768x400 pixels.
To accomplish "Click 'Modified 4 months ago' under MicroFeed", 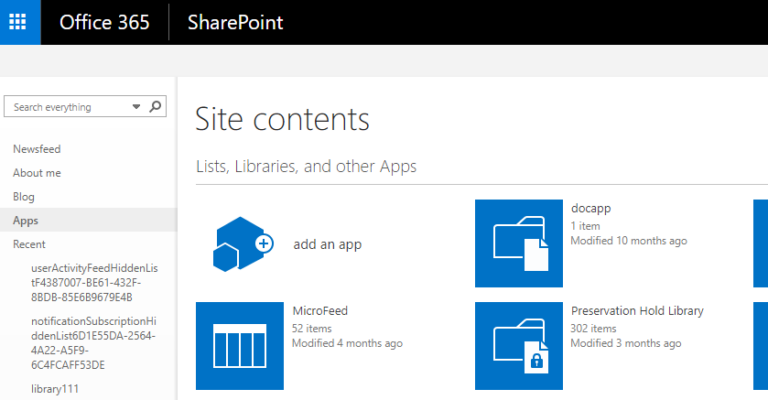I will (x=347, y=343).
